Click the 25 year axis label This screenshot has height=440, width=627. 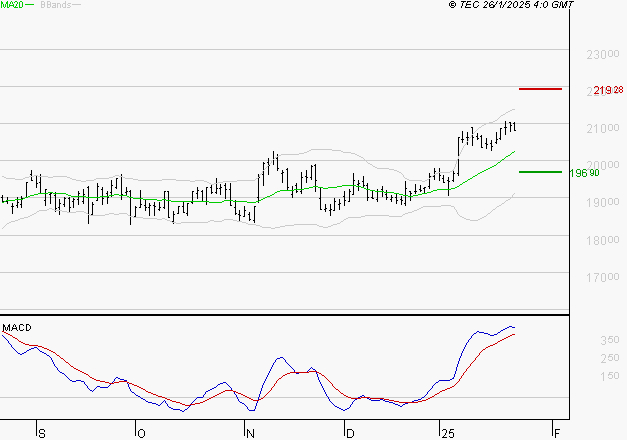pyautogui.click(x=448, y=434)
